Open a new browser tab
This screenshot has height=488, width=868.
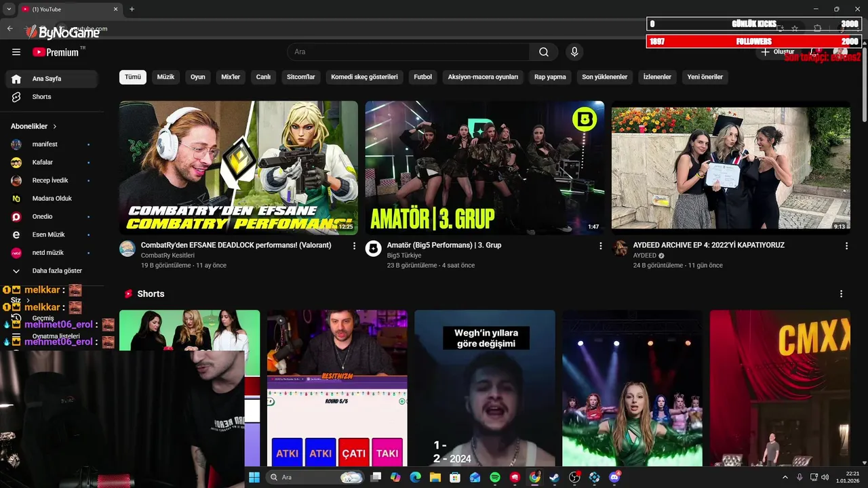[x=132, y=9]
